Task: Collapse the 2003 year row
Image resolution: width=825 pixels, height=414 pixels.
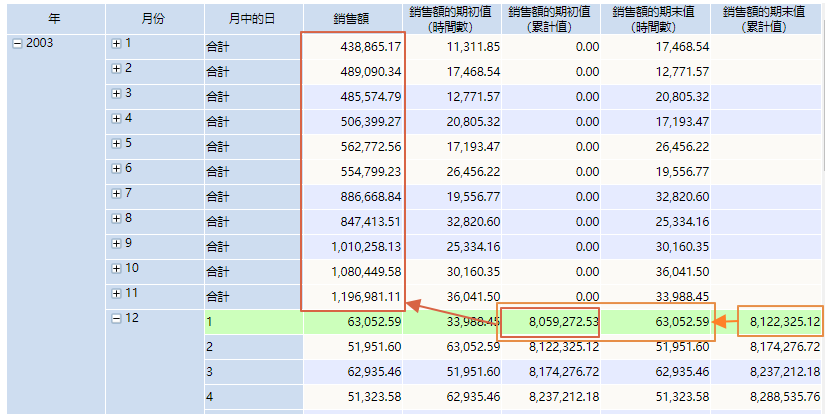Action: tap(17, 44)
